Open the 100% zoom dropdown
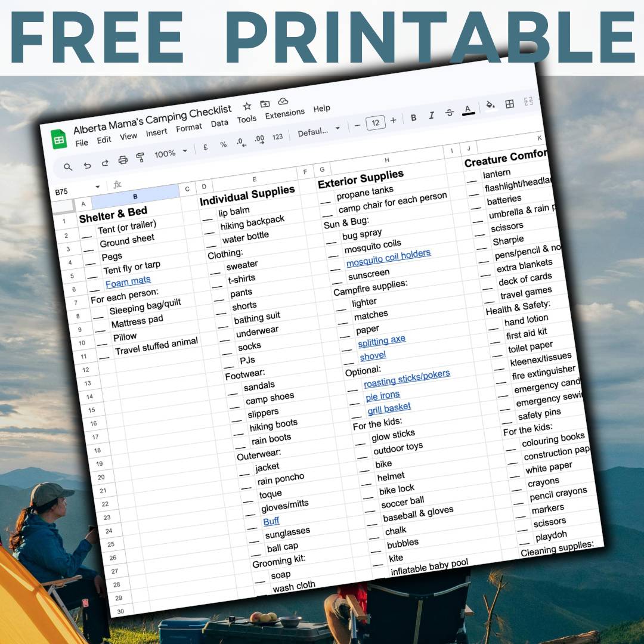644x644 pixels. click(171, 153)
